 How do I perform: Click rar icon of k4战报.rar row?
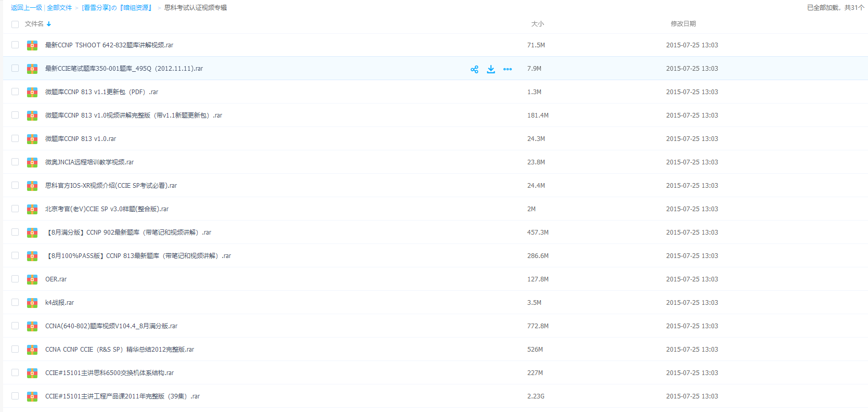32,303
